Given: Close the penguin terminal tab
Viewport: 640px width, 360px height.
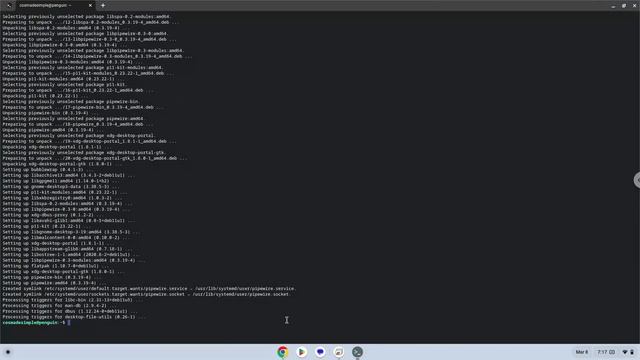Looking at the screenshot, I should 90,5.
